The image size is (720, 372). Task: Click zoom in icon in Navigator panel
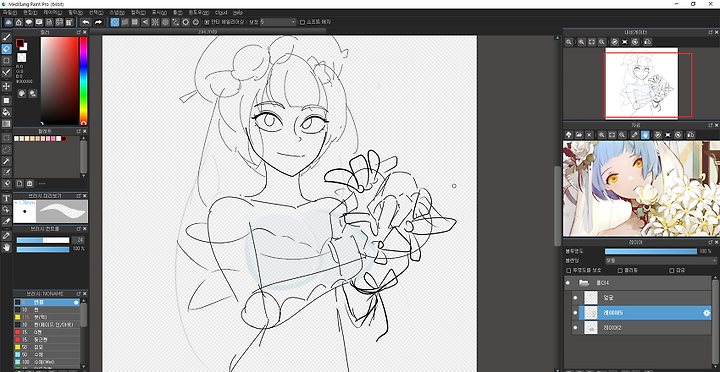tap(581, 42)
